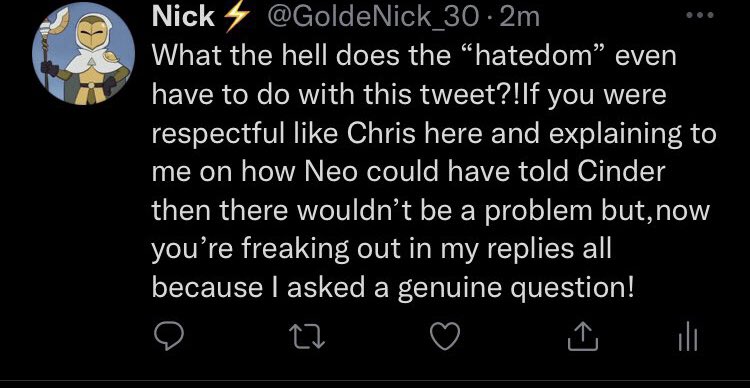
Task: Open Nick's owl avatar profile picture
Action: click(x=84, y=53)
